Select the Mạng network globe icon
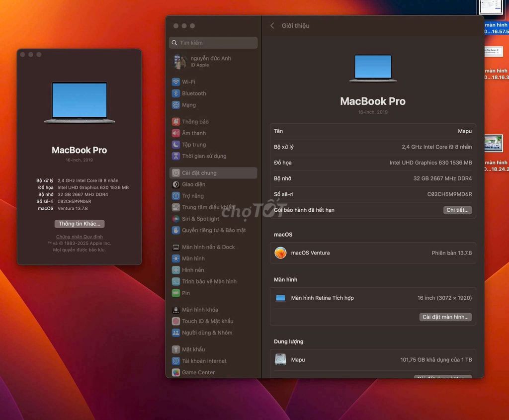This screenshot has width=509, height=420. [175, 105]
